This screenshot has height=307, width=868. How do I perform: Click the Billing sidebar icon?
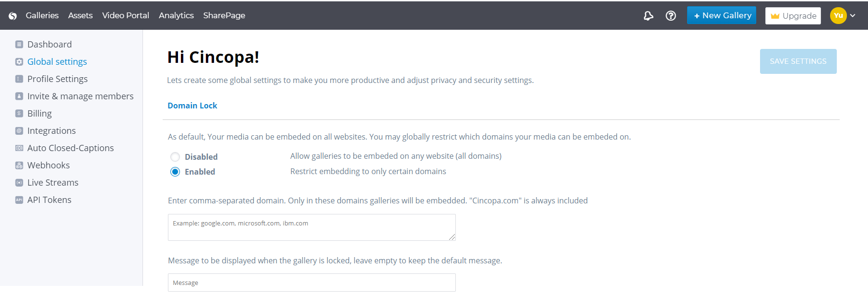[19, 114]
